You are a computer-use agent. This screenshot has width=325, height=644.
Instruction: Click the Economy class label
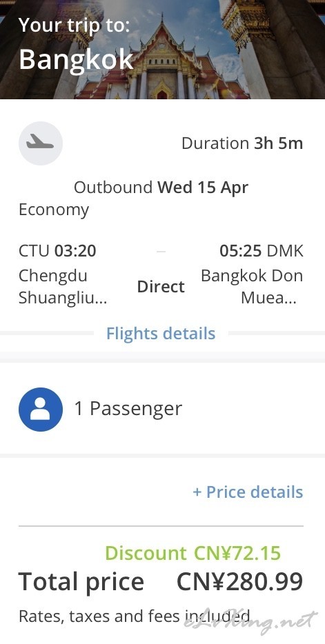[54, 210]
